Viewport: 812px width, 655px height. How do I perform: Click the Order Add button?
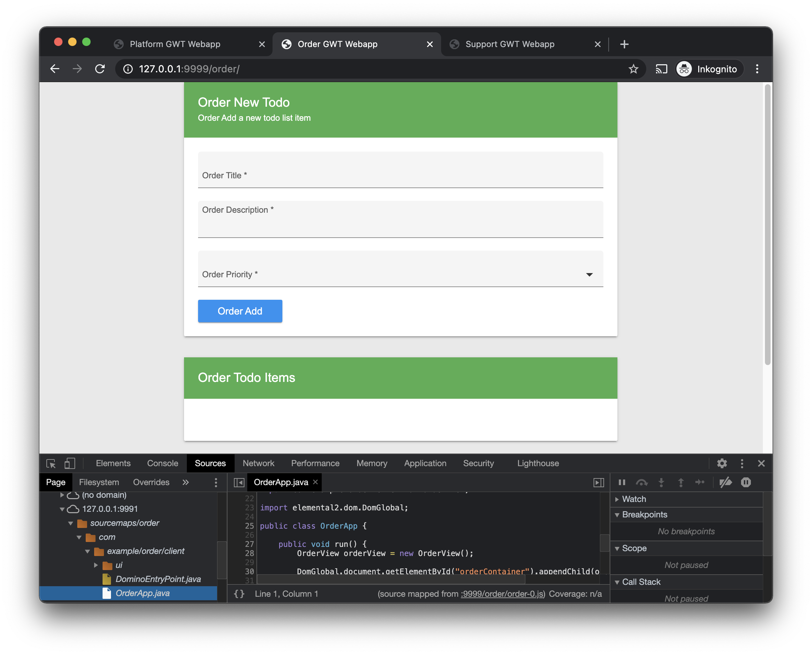(240, 311)
